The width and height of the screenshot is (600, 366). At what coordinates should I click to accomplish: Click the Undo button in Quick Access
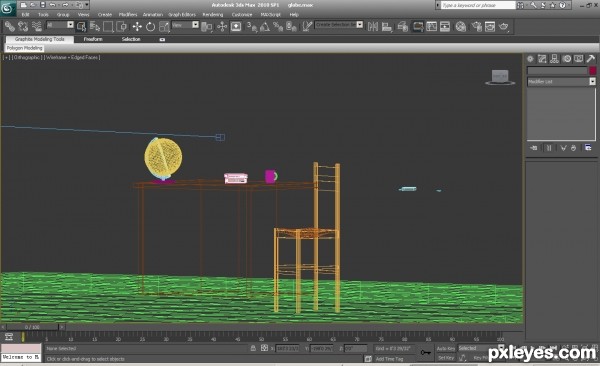pos(52,5)
